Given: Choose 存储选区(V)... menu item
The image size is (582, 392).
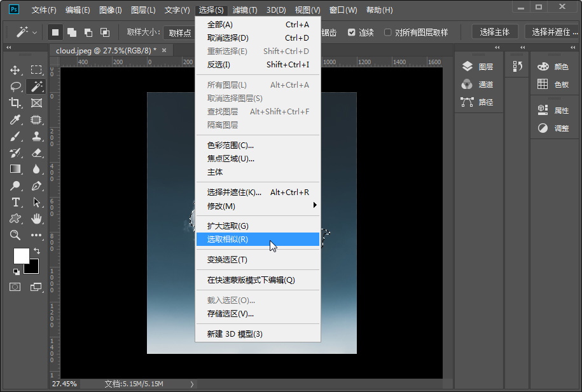Looking at the screenshot, I should tap(258, 314).
